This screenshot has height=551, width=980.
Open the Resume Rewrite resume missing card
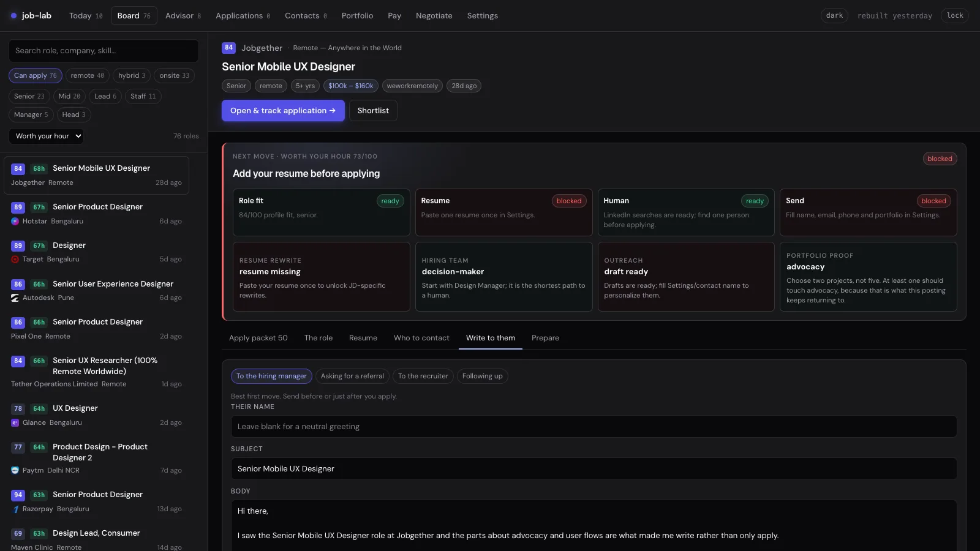click(x=321, y=277)
